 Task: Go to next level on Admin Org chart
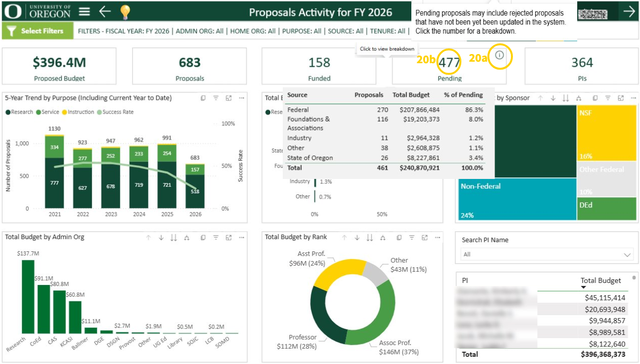(174, 238)
